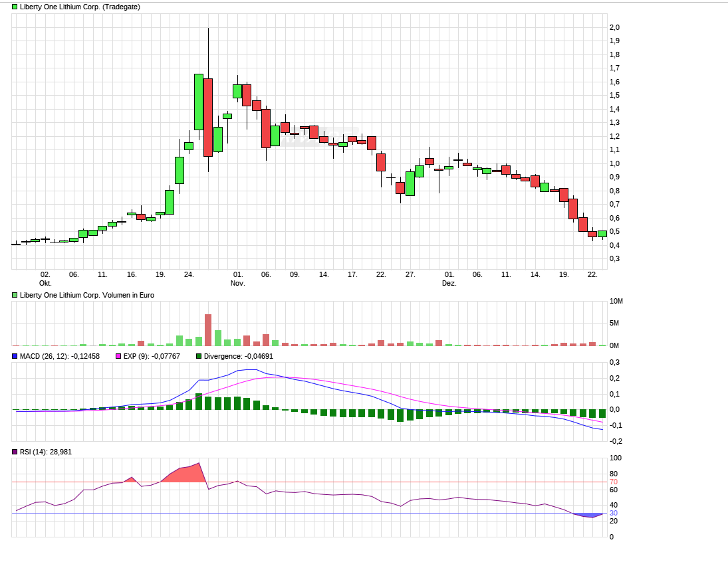Click the purple RSI (14) legend square
728x566 pixels.
[x=15, y=452]
